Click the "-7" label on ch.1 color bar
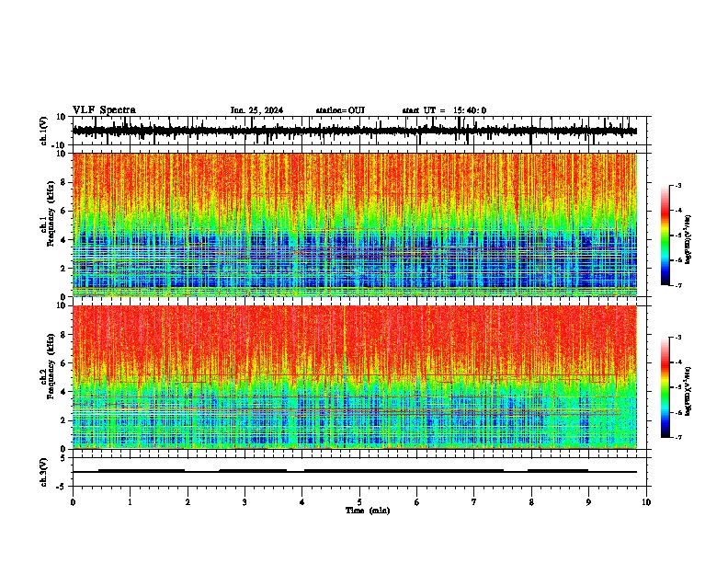 click(x=678, y=285)
